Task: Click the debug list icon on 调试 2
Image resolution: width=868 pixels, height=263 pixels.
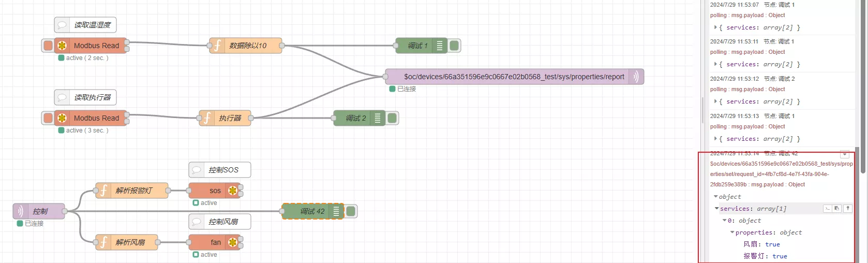Action: point(378,118)
